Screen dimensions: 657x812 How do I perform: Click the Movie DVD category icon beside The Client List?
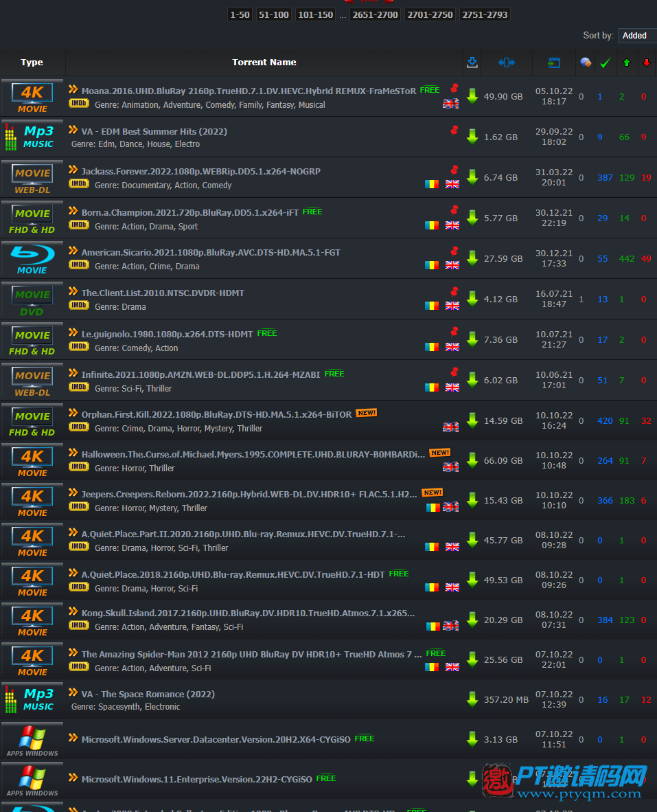(x=32, y=300)
